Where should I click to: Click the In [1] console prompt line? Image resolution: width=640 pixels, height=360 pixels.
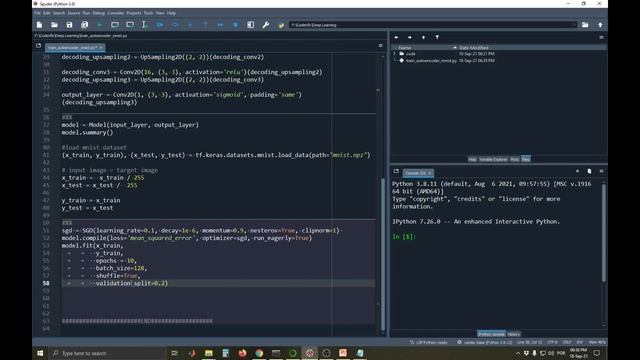pos(404,237)
